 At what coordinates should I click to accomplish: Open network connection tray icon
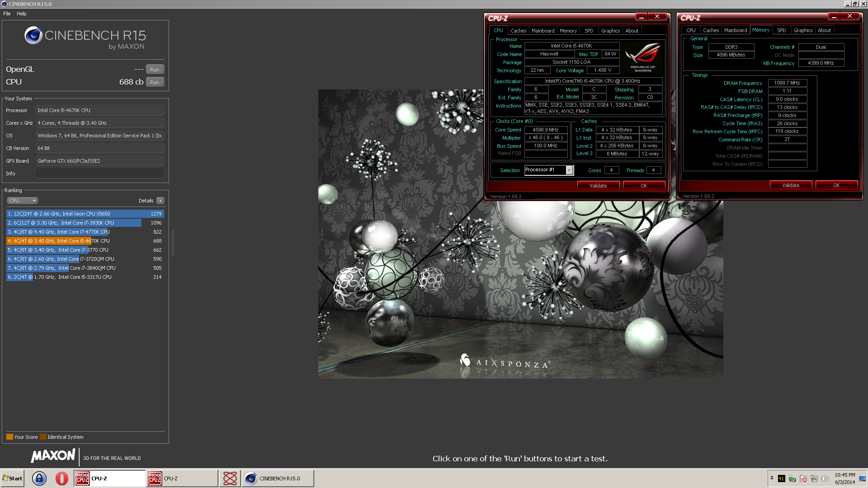[x=814, y=479]
